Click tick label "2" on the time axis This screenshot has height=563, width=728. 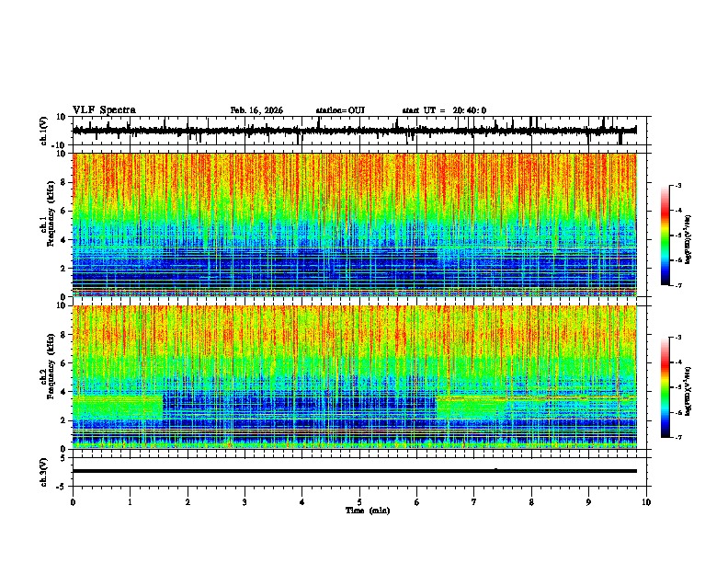(x=188, y=502)
